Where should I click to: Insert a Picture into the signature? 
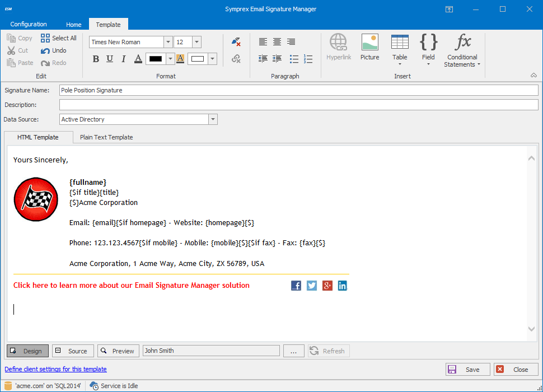coord(369,47)
